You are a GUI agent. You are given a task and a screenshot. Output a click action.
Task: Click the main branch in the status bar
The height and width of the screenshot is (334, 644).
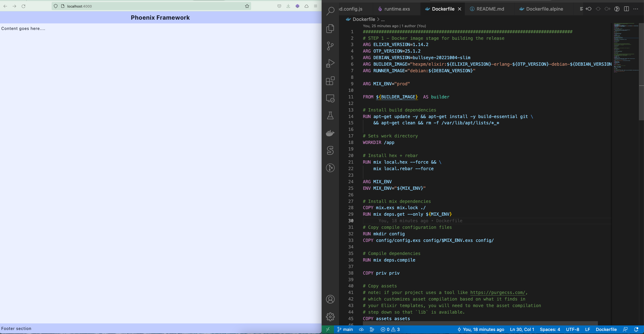click(345, 329)
